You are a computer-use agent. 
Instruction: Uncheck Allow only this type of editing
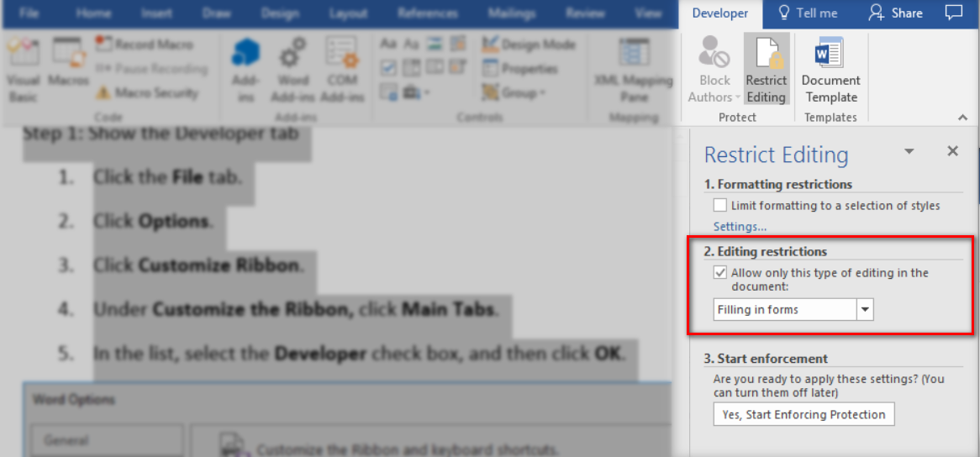[x=720, y=273]
